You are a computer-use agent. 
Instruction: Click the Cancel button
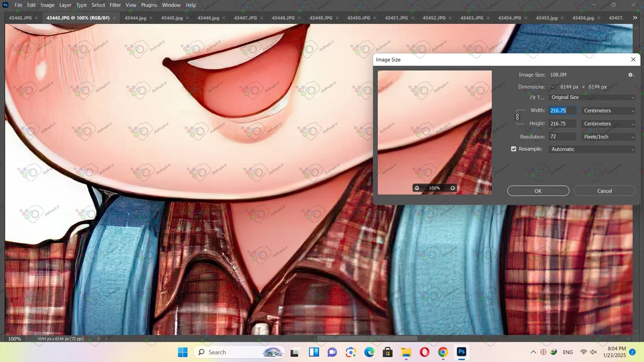[604, 191]
